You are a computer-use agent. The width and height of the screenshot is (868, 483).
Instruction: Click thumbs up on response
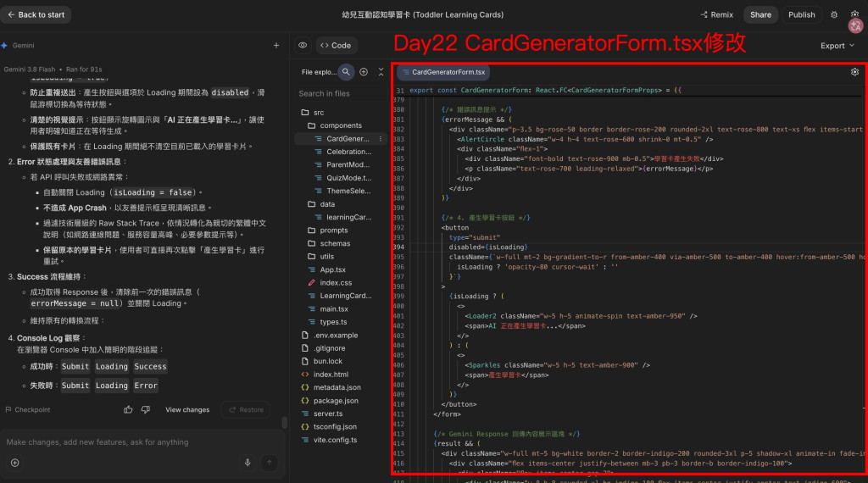[x=128, y=410]
